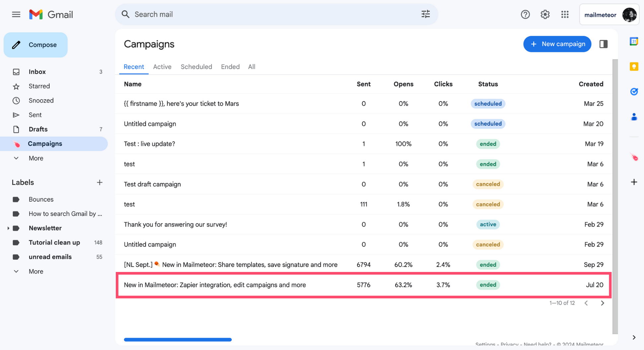Open the ticket to Mars campaign
Image resolution: width=644 pixels, height=350 pixels.
point(363,104)
